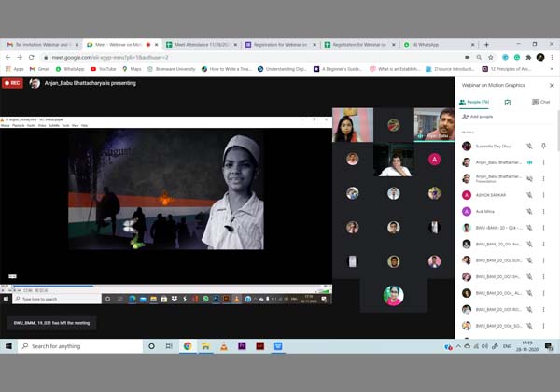This screenshot has width=560, height=392.
Task: Open Chrome's three-dot menu
Action: pyautogui.click(x=552, y=57)
